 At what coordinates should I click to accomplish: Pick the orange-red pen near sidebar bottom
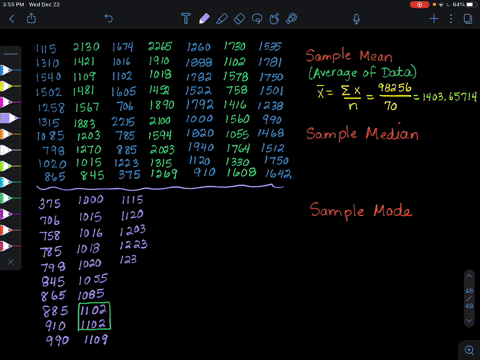coord(10,230)
